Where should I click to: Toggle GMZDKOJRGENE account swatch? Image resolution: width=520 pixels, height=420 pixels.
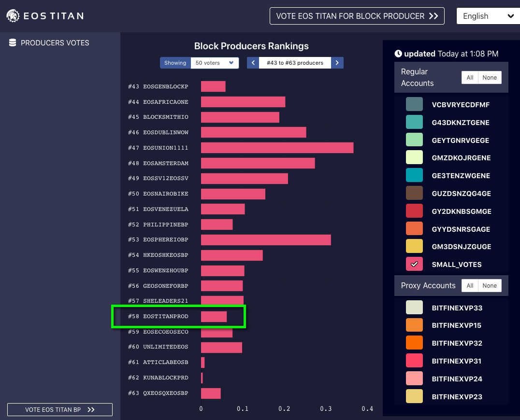click(414, 157)
